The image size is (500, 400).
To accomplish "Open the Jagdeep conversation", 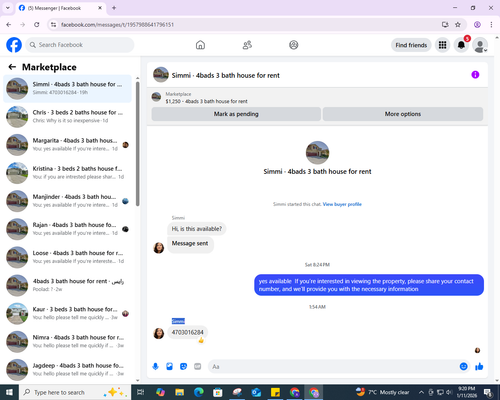I will 67,370.
